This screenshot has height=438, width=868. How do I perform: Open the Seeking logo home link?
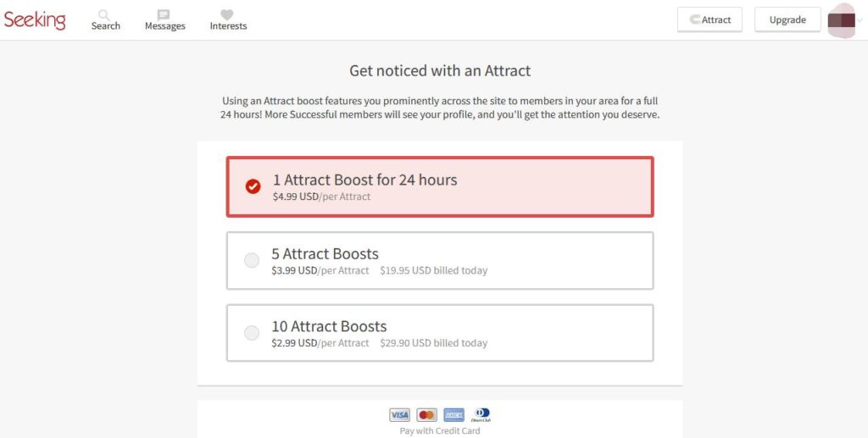coord(35,20)
